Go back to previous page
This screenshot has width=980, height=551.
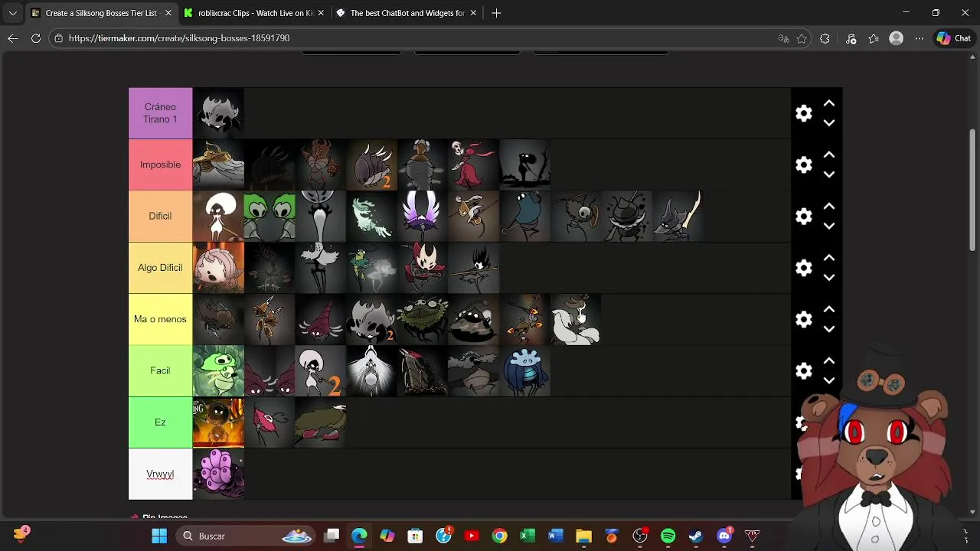pos(13,38)
